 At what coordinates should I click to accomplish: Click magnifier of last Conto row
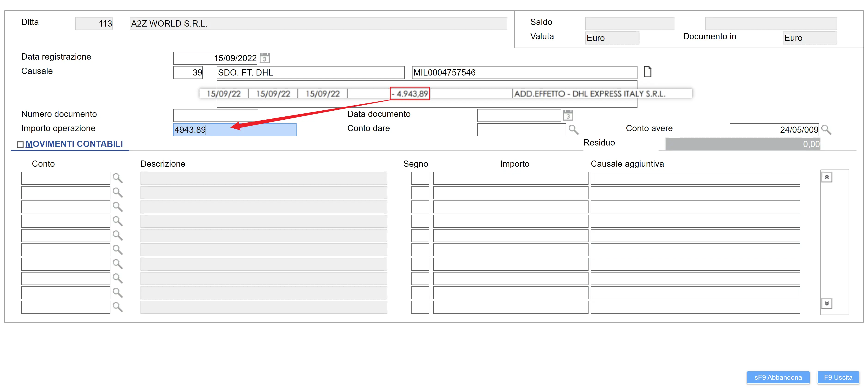click(x=117, y=307)
